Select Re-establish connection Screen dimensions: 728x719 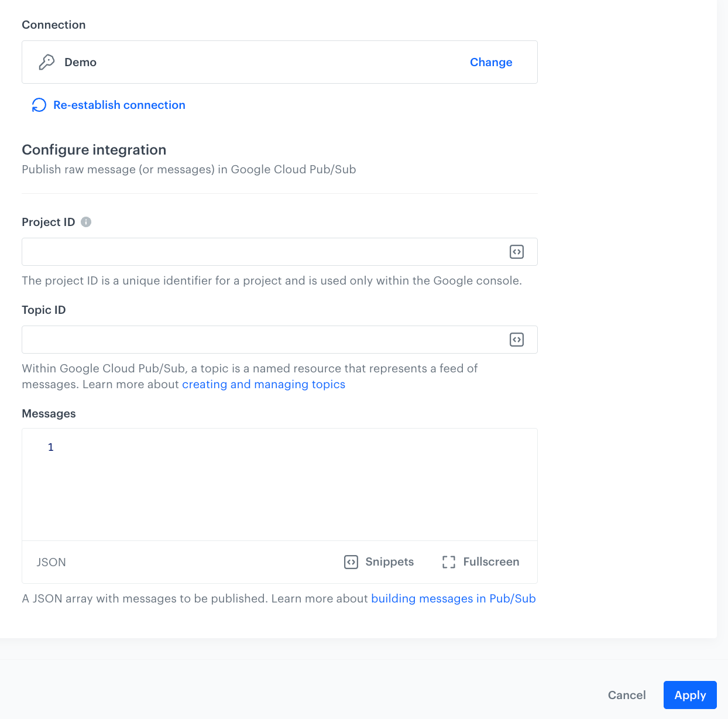tap(119, 105)
